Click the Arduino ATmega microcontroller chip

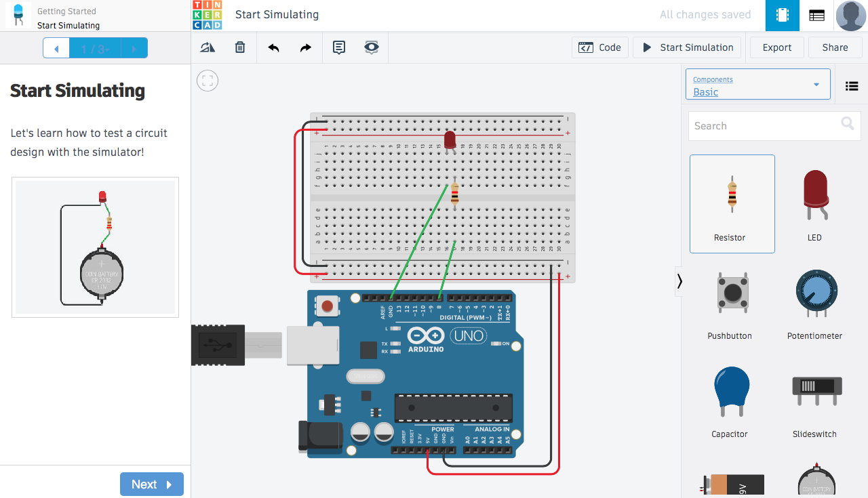click(x=454, y=407)
